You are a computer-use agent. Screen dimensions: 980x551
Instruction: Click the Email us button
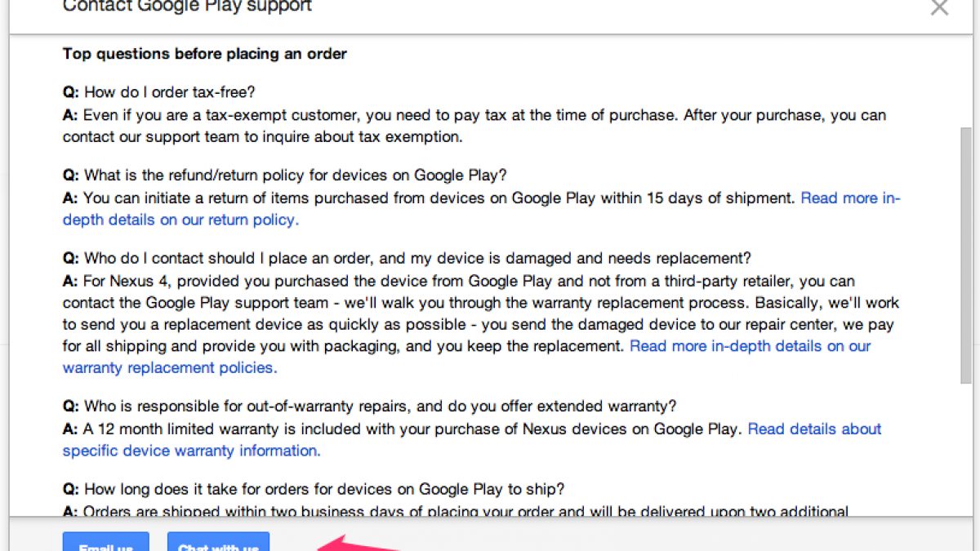tap(106, 544)
